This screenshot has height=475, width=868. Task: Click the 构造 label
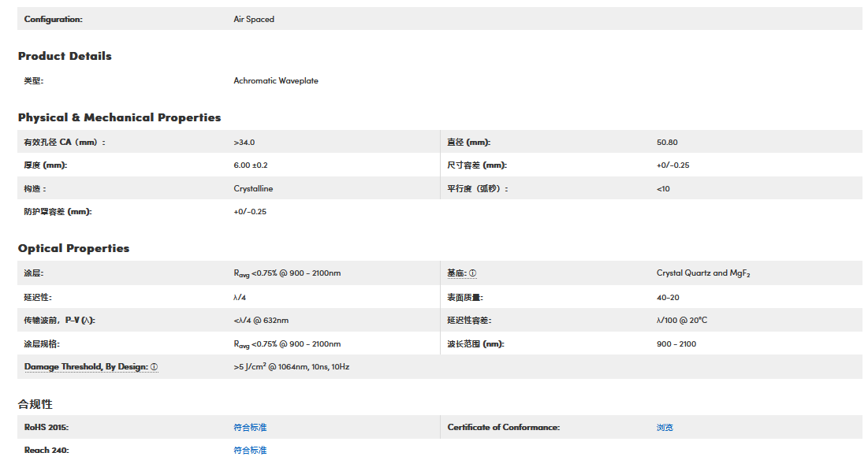tap(35, 188)
